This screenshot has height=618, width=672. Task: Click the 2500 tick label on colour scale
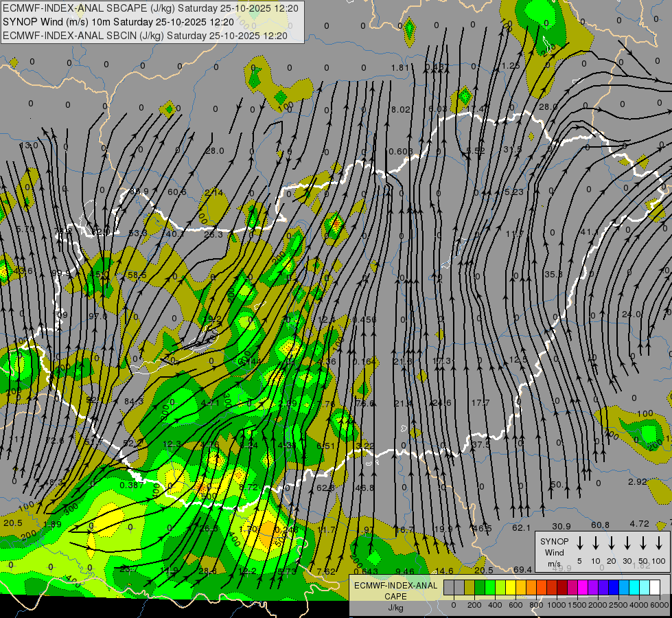pos(618,605)
